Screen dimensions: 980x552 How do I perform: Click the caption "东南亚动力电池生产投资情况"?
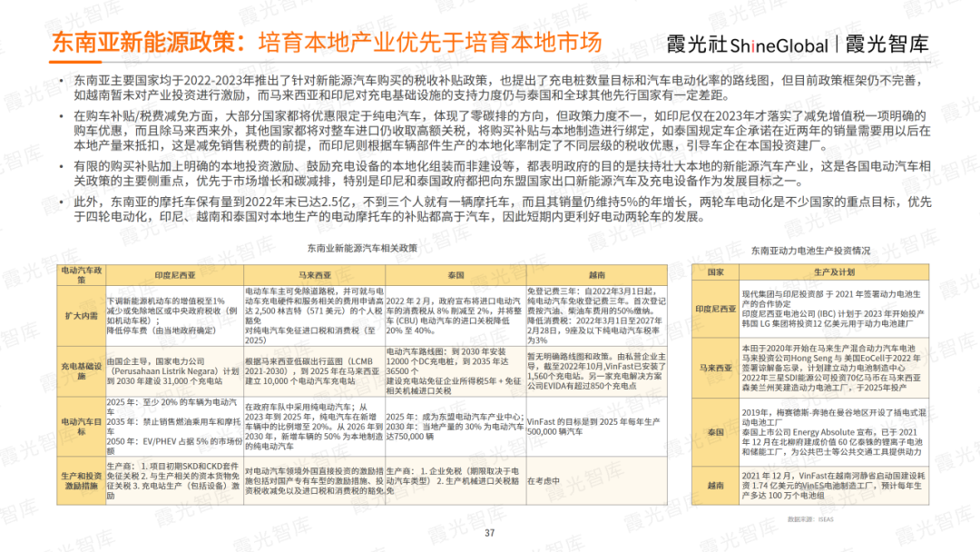[810, 251]
